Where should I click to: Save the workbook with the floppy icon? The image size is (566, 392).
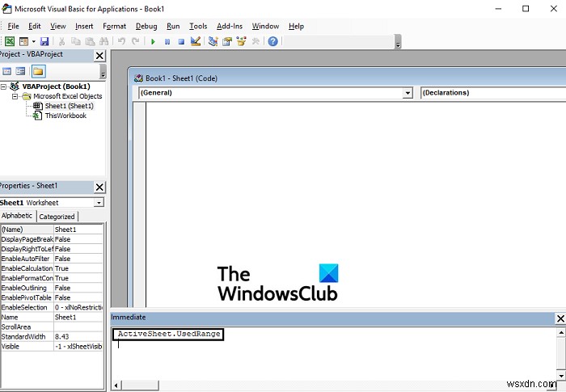click(44, 41)
